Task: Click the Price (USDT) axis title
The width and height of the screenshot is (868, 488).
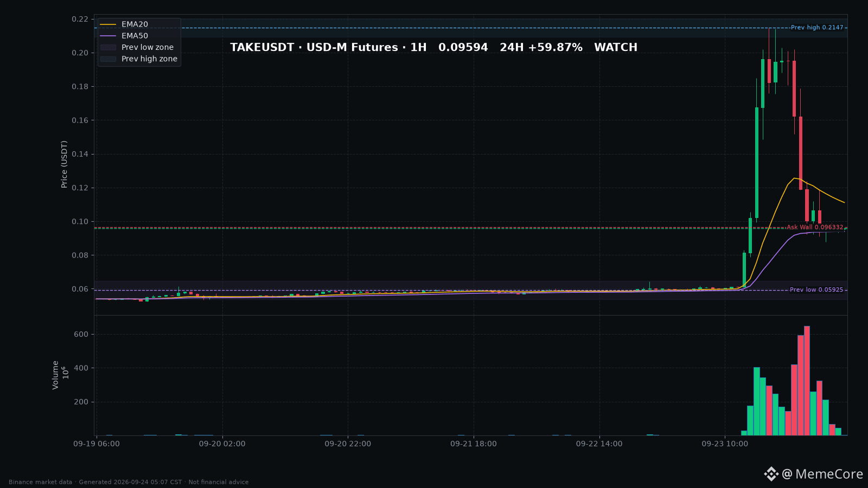Action: [x=64, y=164]
